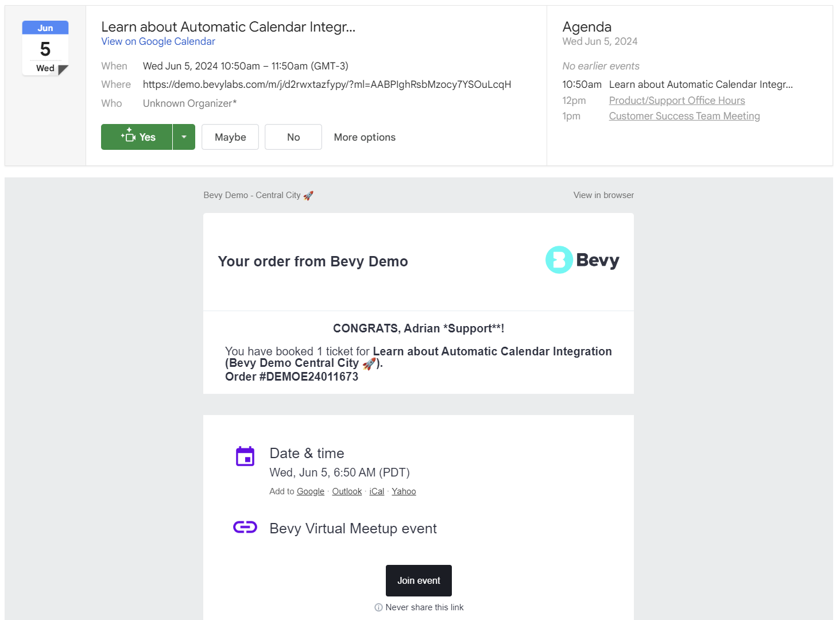Screen dimensions: 840x620
Task: Accept invitation with the green Yes button
Action: coord(137,137)
